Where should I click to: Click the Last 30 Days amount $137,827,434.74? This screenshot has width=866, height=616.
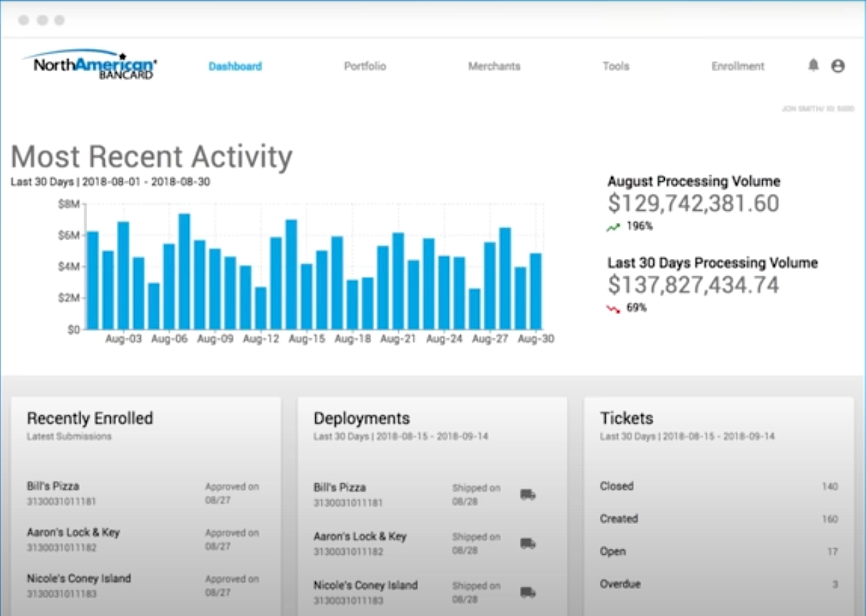pos(694,285)
